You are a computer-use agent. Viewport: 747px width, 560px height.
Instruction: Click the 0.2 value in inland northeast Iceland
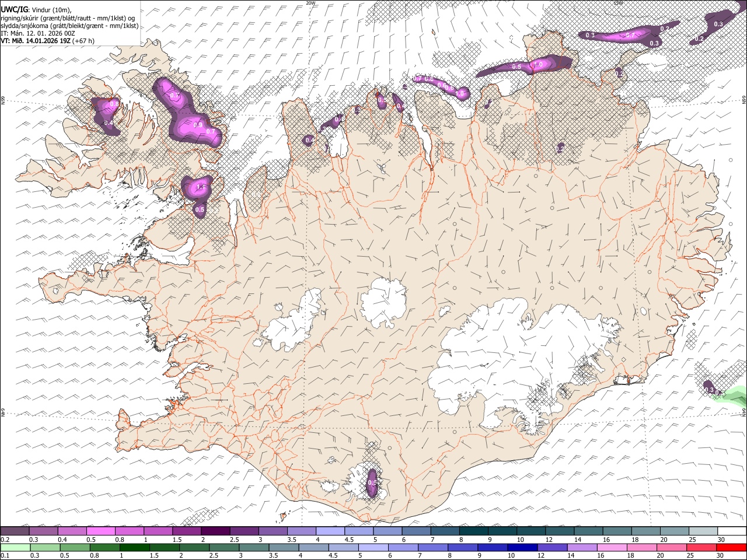(560, 150)
